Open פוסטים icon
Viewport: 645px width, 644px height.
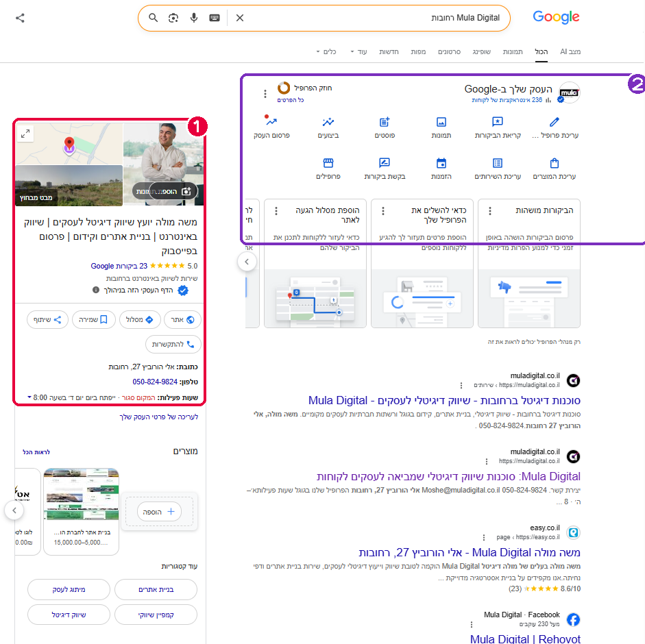click(x=385, y=122)
